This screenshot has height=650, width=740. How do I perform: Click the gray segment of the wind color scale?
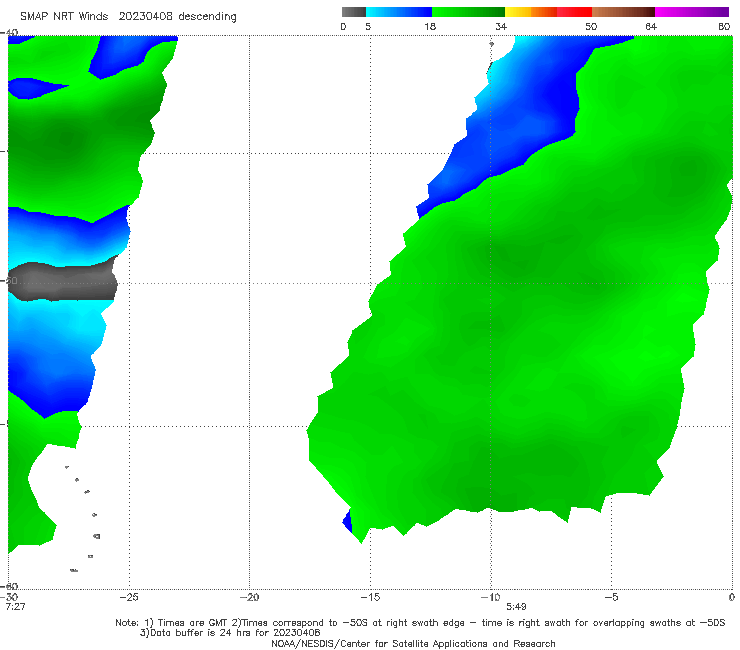click(354, 12)
